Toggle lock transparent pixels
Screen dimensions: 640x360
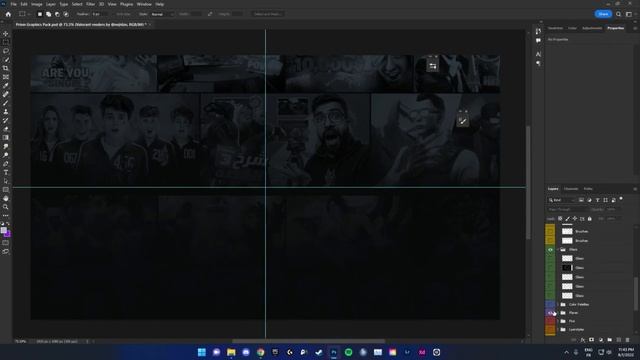coord(560,219)
